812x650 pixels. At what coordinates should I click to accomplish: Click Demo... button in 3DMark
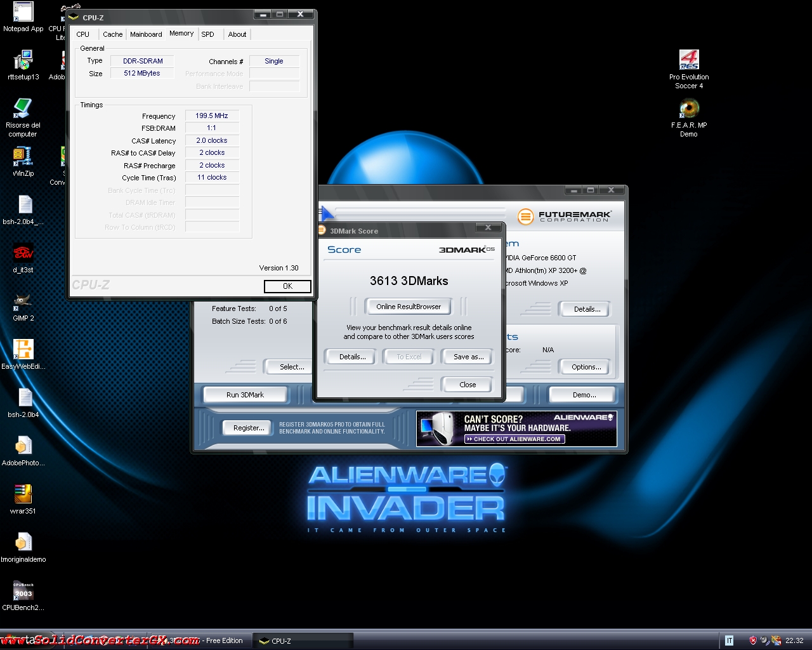(x=584, y=395)
